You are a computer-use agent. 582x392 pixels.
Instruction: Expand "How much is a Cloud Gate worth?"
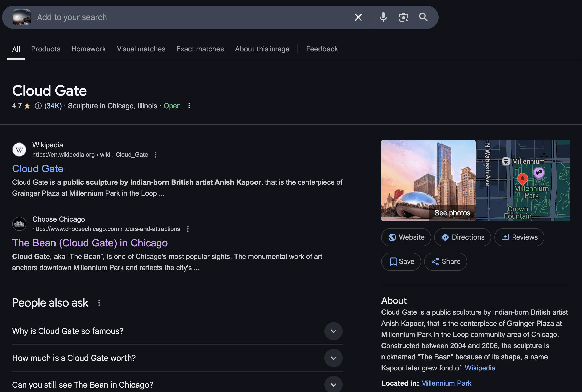(333, 358)
